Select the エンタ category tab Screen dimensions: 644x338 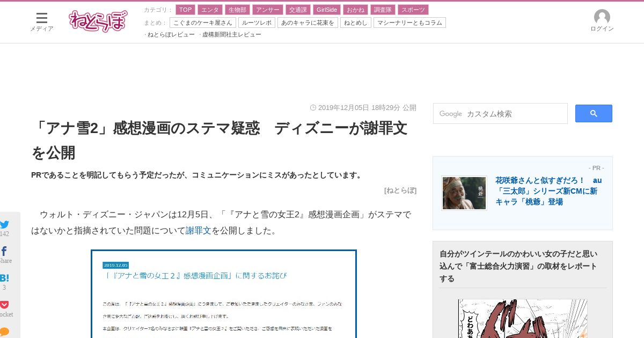point(210,10)
